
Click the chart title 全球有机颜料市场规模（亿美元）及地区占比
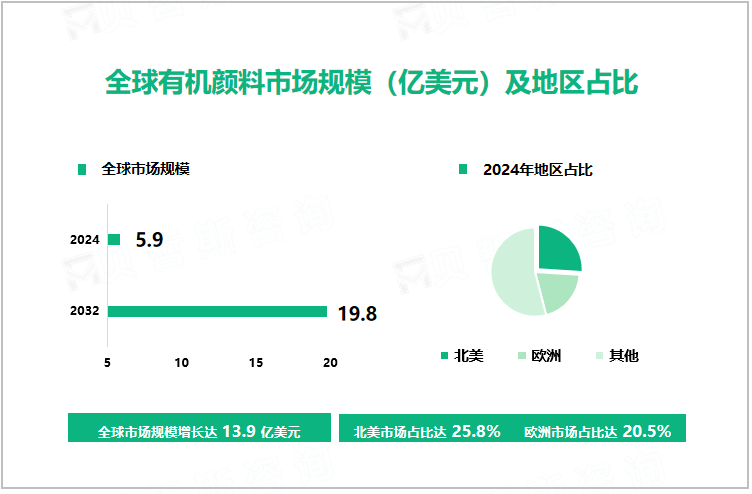(372, 82)
